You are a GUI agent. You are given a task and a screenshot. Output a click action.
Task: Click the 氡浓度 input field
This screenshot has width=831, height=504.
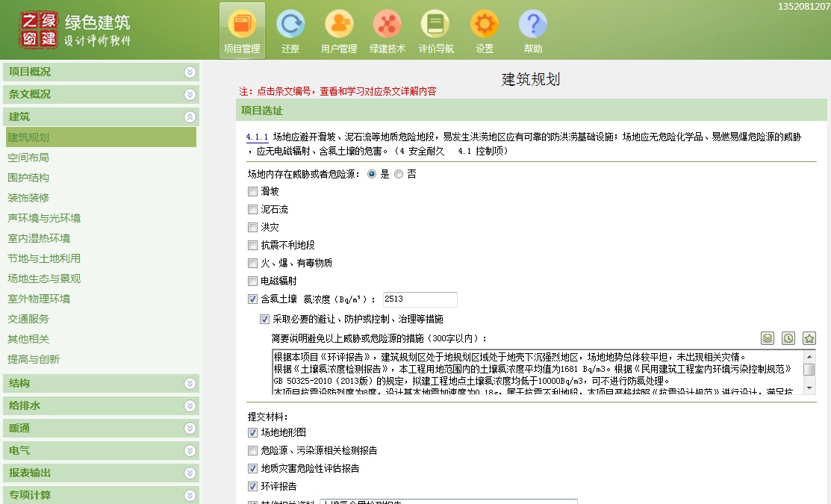420,299
